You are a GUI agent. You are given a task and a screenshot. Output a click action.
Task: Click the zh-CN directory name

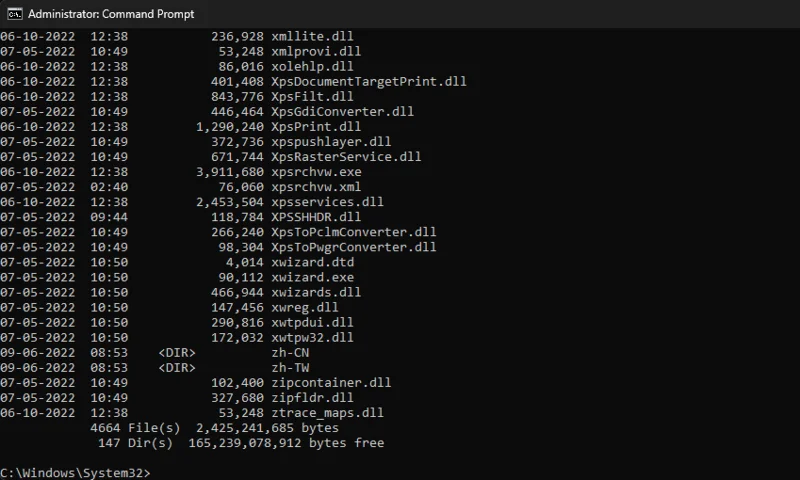[290, 352]
